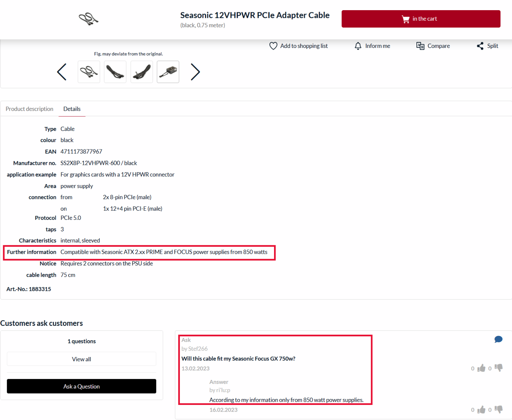Click the Art.-No.: 1883315 text
Screen dimensions: 512x420
[29, 289]
